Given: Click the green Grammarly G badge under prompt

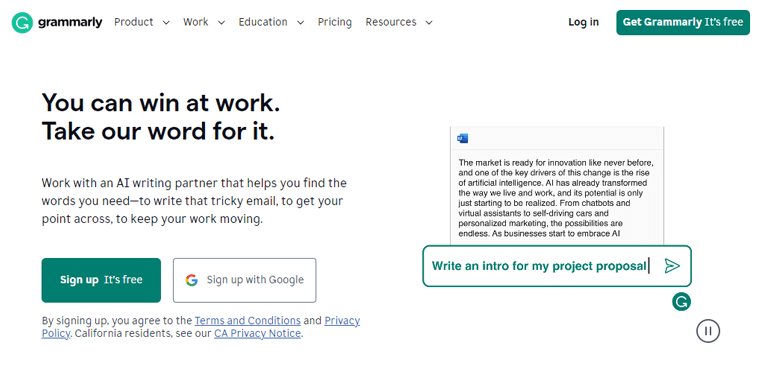Looking at the screenshot, I should pos(681,302).
